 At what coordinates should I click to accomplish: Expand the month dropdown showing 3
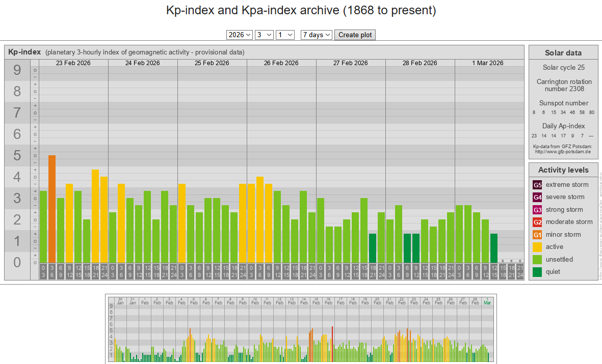[x=264, y=35]
